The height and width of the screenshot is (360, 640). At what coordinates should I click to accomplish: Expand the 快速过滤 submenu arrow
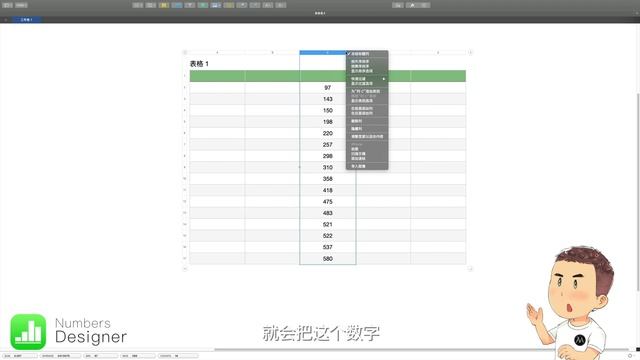(384, 79)
